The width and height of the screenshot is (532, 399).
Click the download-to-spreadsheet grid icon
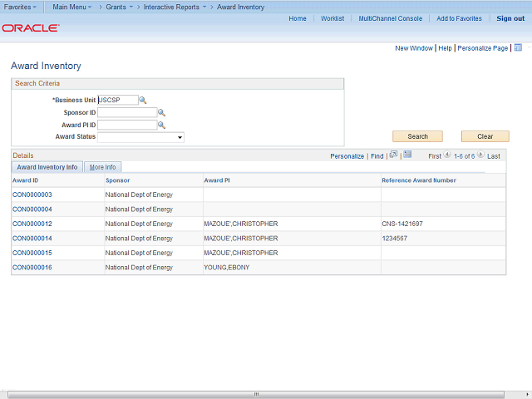point(407,155)
